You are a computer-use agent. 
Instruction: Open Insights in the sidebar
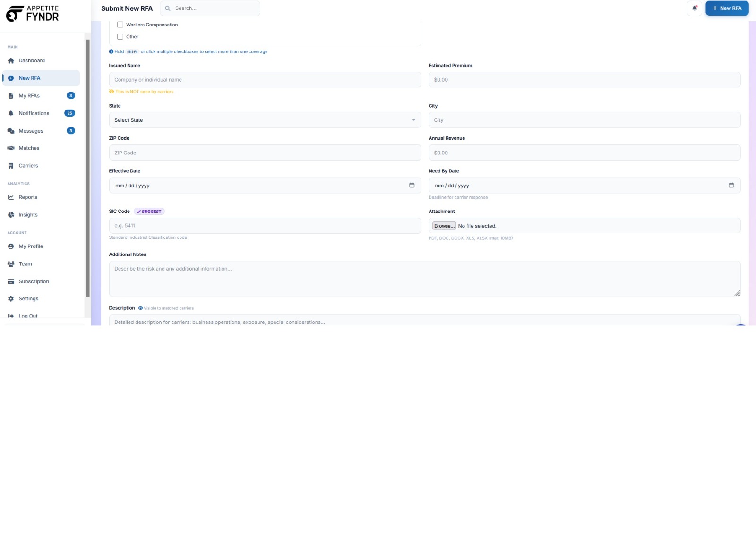click(41, 215)
